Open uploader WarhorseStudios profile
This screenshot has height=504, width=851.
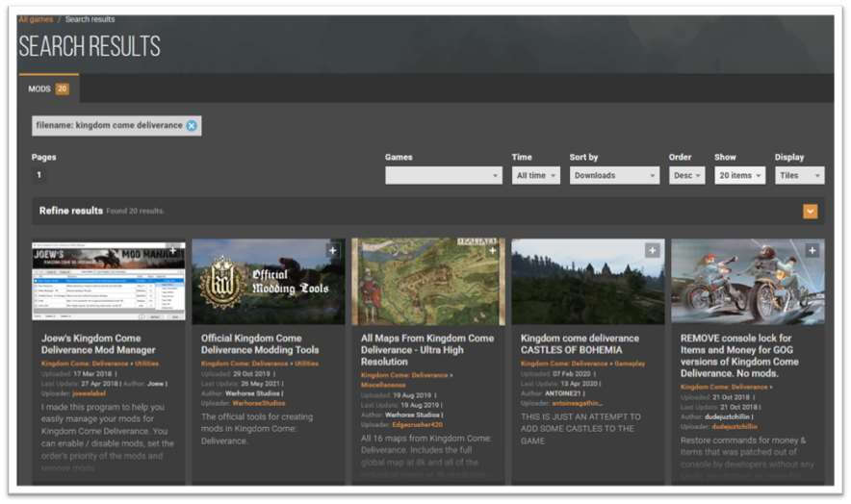[x=258, y=404]
